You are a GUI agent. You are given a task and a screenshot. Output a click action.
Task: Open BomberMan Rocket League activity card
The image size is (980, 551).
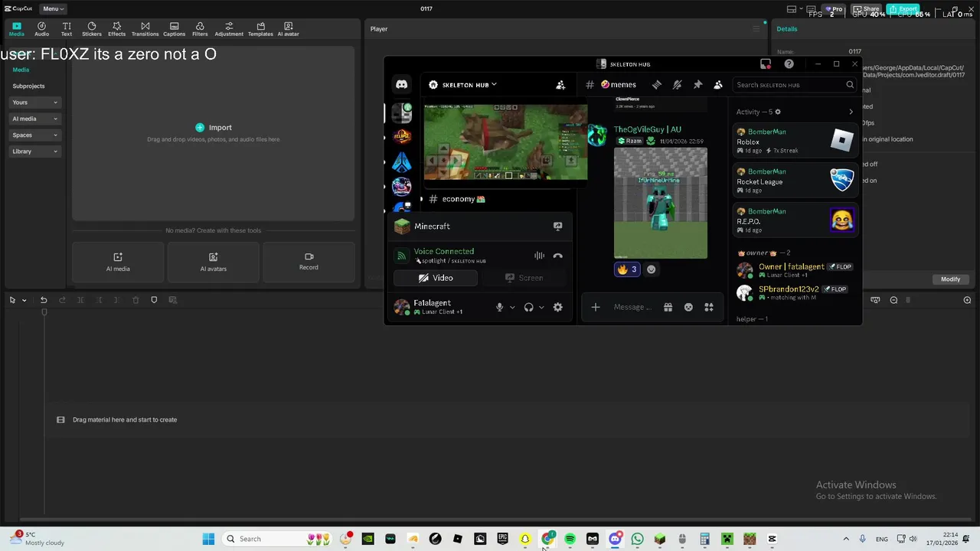(x=795, y=180)
